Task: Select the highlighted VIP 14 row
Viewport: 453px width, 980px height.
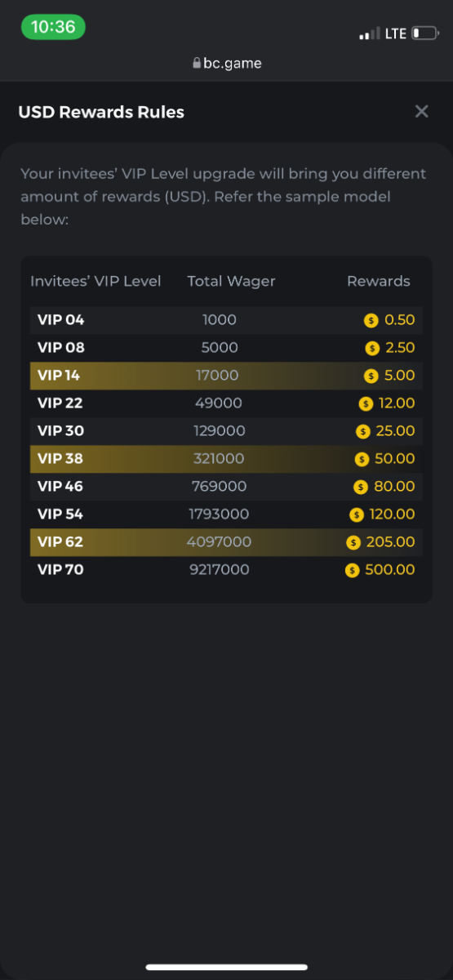Action: click(x=226, y=376)
